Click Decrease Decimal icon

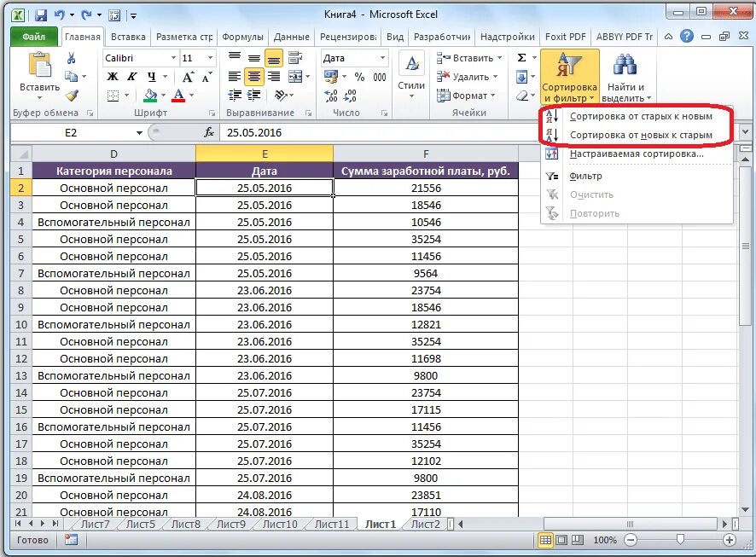pyautogui.click(x=350, y=96)
